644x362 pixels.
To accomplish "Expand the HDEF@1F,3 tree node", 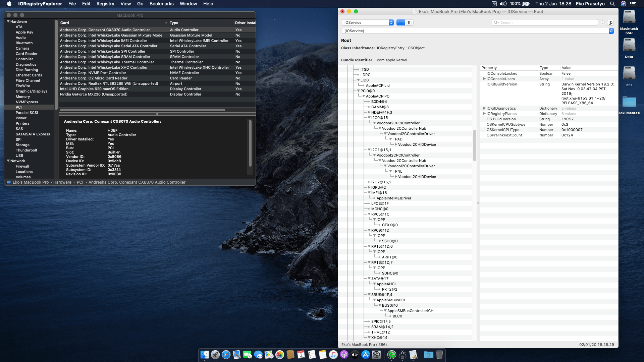I will 369,112.
